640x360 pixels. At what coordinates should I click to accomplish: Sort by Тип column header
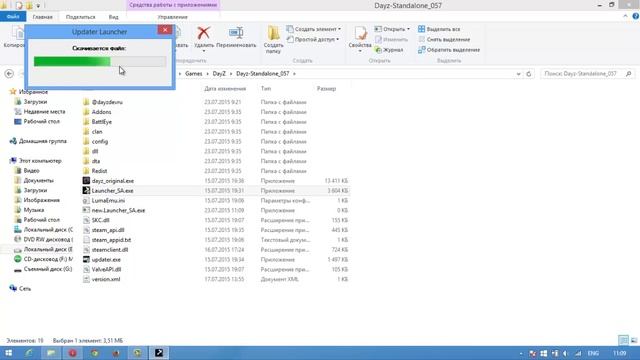[266, 89]
